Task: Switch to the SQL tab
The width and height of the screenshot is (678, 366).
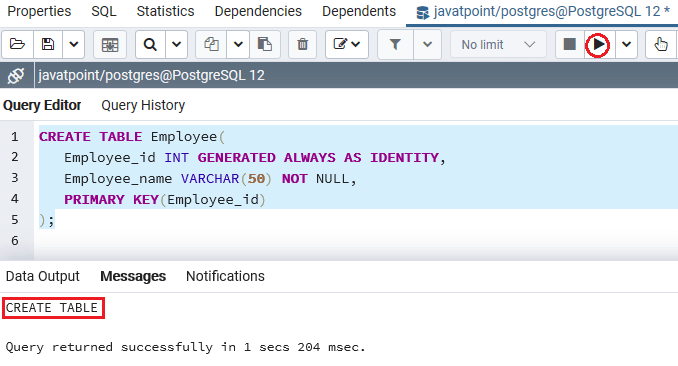Action: [104, 11]
